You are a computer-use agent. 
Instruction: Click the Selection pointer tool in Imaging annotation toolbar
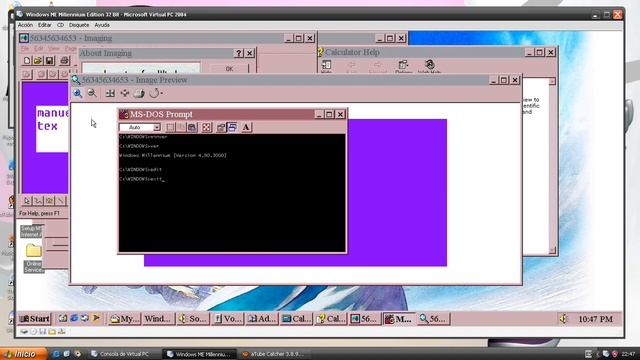pos(27,201)
